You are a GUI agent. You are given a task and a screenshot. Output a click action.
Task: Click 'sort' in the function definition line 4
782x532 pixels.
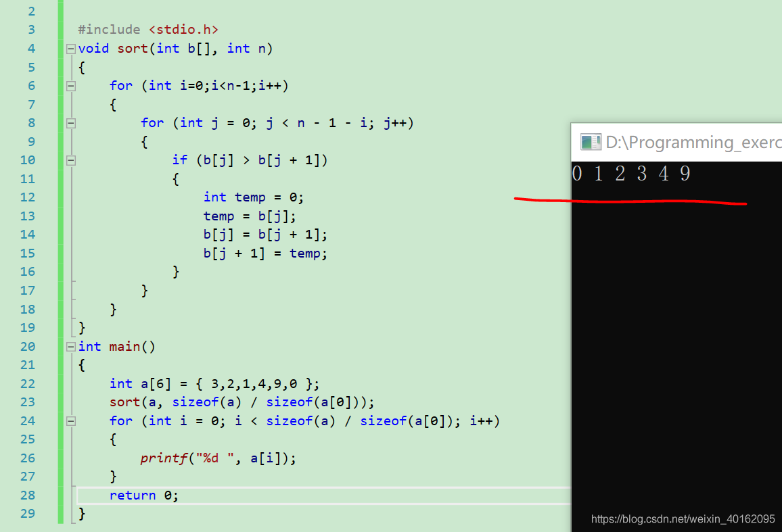[x=133, y=49]
